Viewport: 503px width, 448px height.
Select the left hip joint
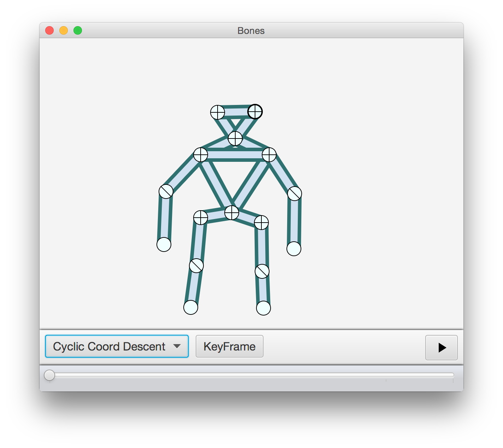click(x=201, y=218)
